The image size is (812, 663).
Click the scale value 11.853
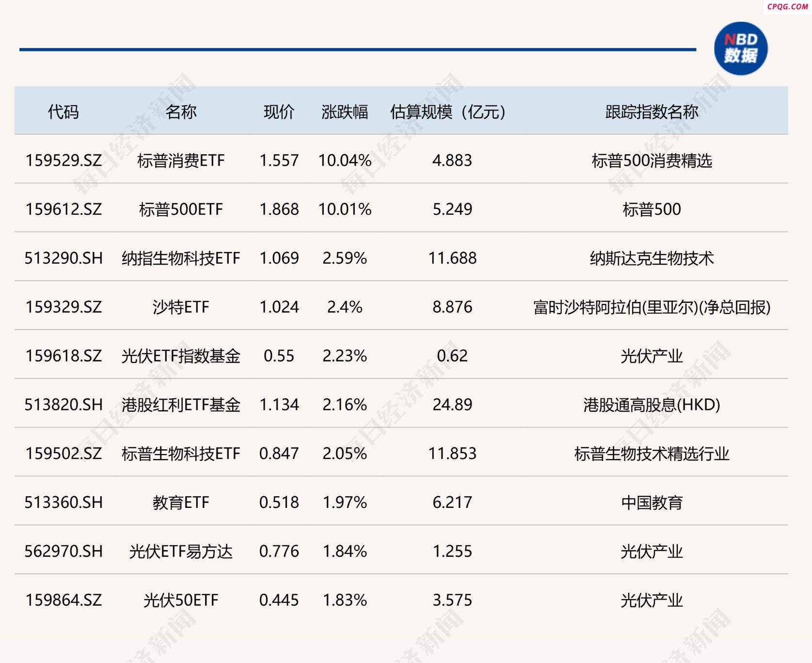pos(452,454)
